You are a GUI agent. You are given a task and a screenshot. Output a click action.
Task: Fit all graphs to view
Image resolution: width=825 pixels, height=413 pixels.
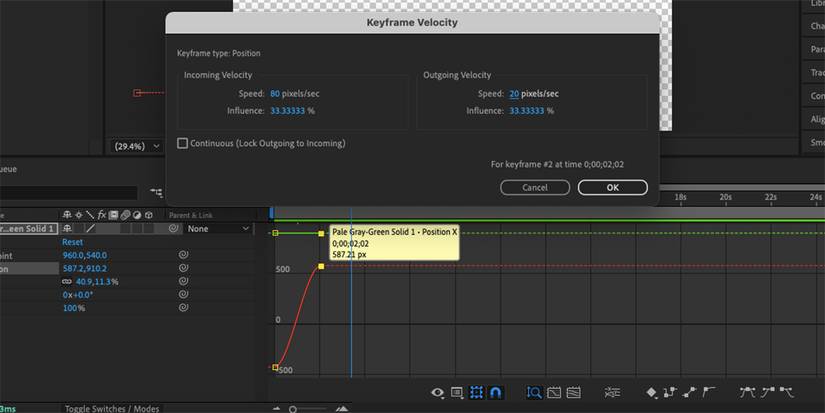point(574,392)
